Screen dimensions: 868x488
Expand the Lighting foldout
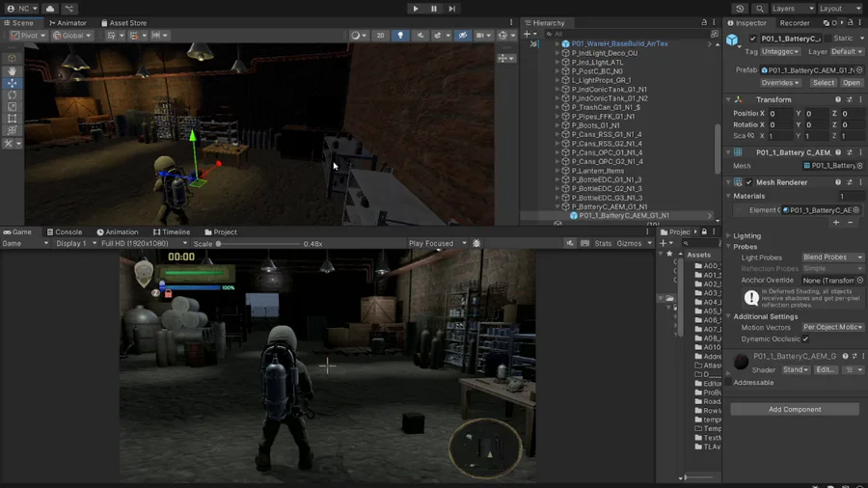point(728,235)
